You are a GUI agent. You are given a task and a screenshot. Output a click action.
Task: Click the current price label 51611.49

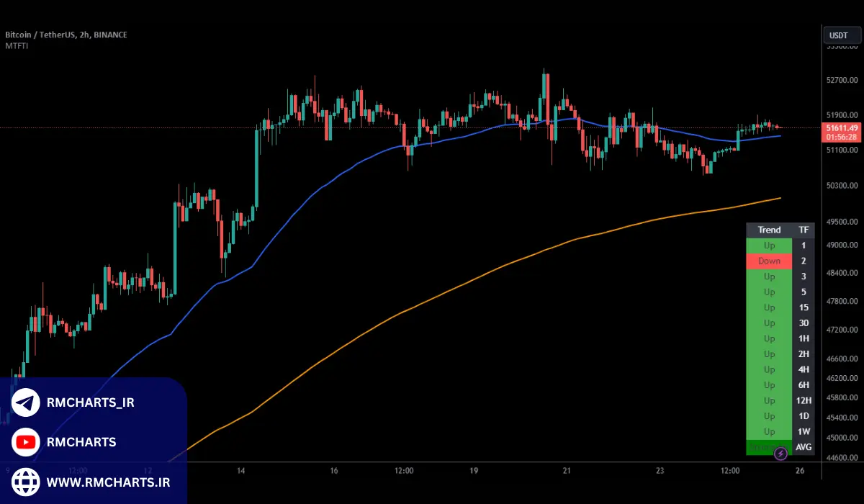[841, 127]
